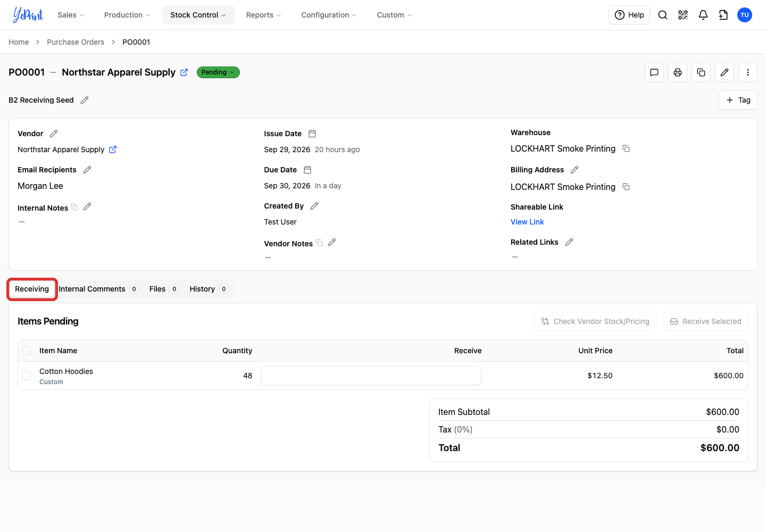Open the QR code scanner icon
The width and height of the screenshot is (766, 532).
[x=683, y=15]
